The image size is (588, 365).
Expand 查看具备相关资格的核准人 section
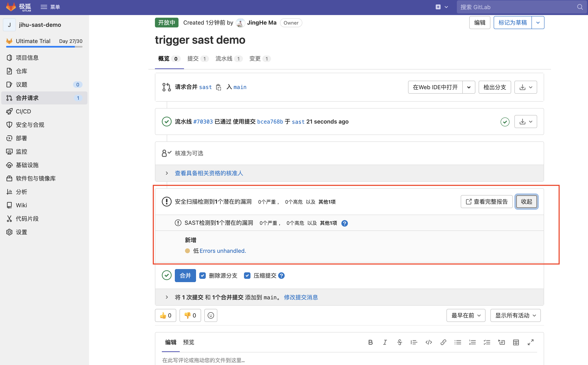(x=209, y=173)
